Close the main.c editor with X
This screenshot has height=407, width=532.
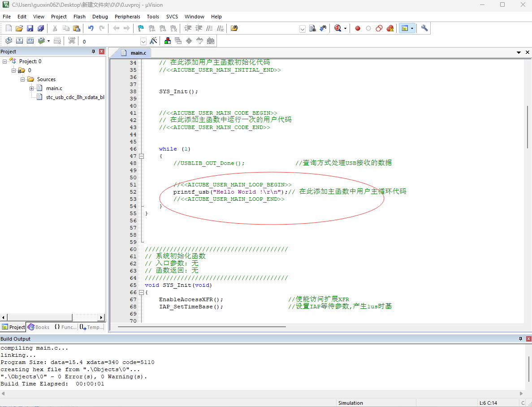[527, 52]
